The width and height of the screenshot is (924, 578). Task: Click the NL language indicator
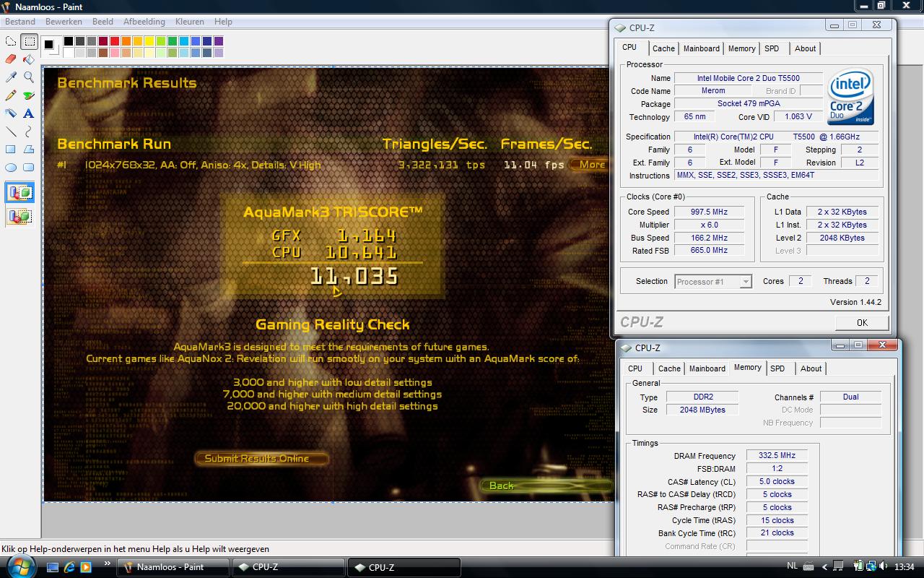[792, 566]
